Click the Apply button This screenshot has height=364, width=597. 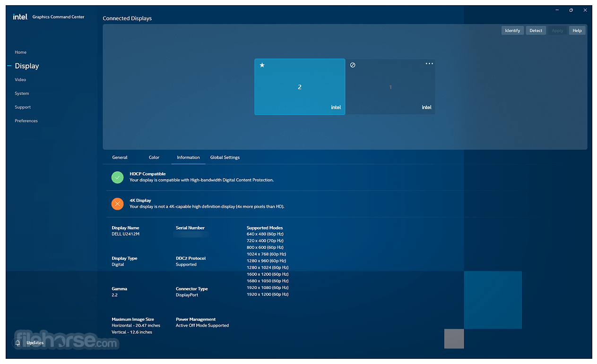click(x=557, y=31)
